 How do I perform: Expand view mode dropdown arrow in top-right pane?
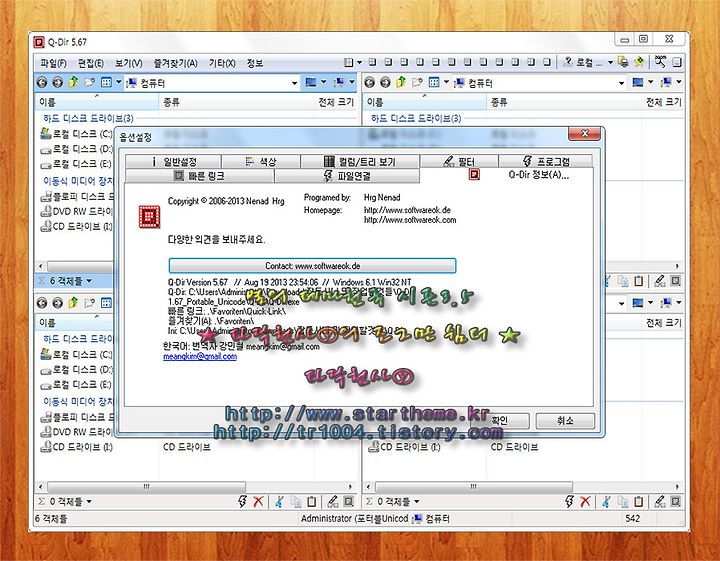point(446,83)
